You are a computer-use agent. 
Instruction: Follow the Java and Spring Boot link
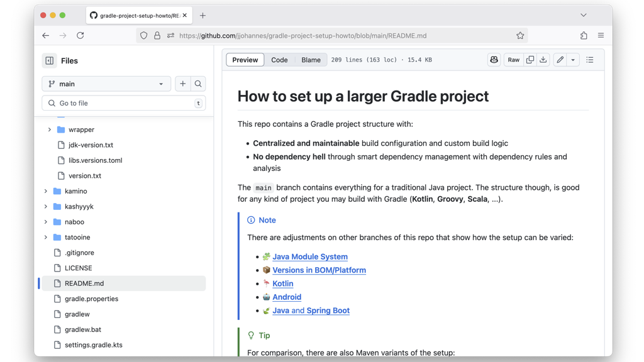pos(311,310)
